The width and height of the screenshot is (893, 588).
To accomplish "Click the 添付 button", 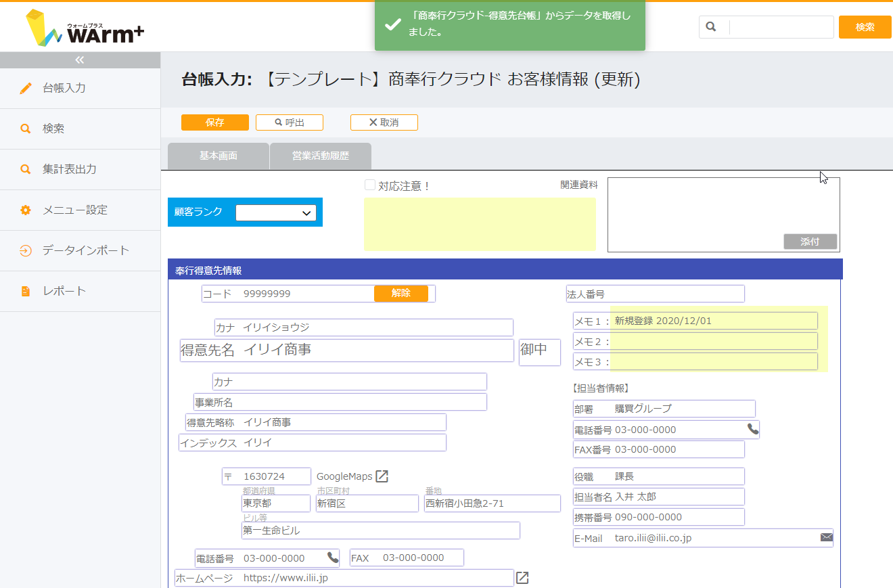I will 810,242.
